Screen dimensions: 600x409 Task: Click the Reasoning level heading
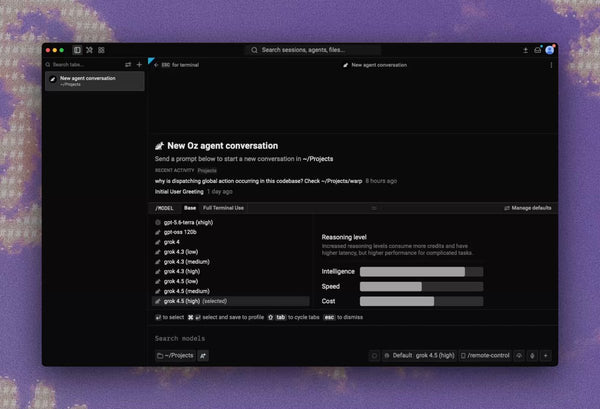pos(344,237)
